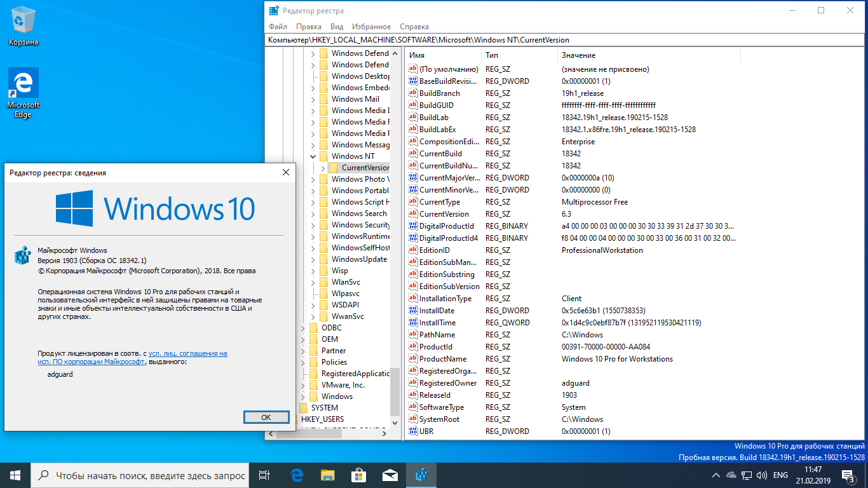Click the Windows Start button
This screenshot has width=868, height=488.
(x=15, y=475)
